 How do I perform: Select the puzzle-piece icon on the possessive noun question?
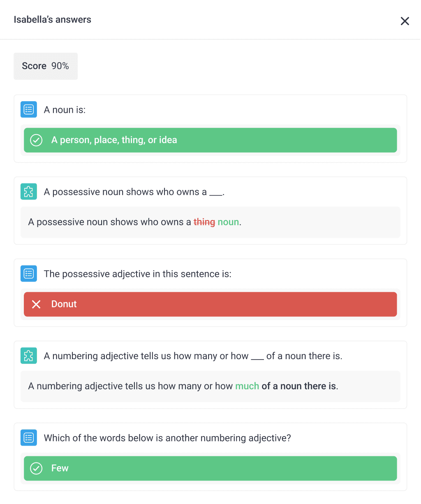(28, 191)
